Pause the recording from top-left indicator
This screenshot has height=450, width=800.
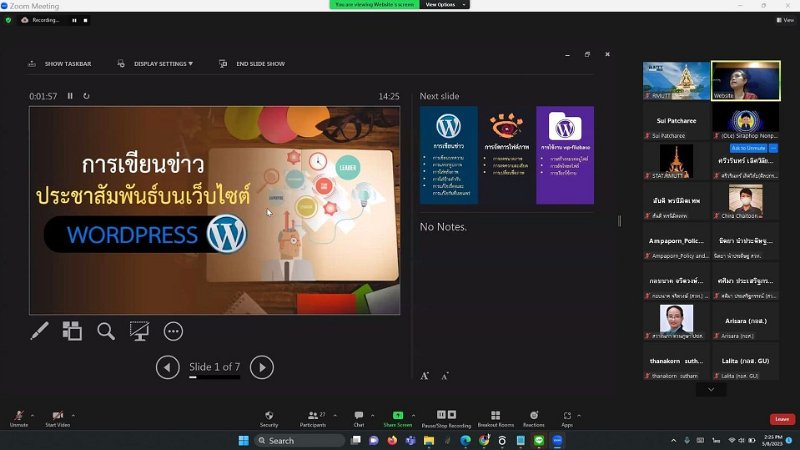[74, 20]
